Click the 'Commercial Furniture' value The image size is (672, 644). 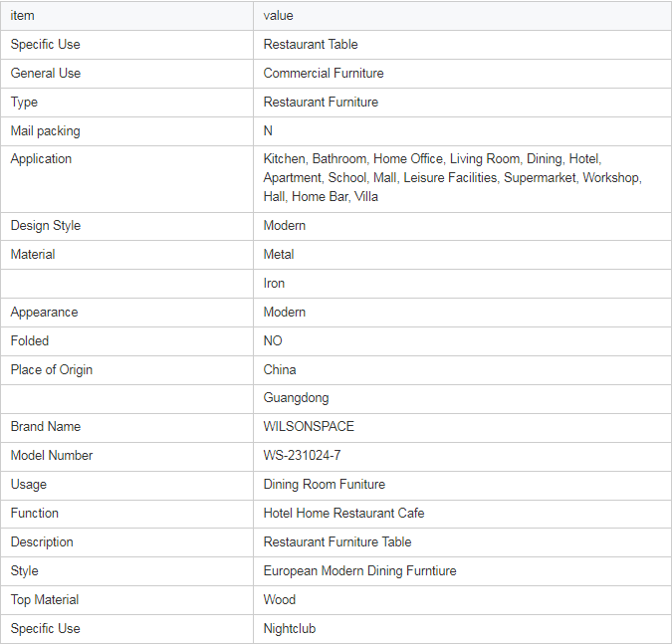[x=324, y=74]
